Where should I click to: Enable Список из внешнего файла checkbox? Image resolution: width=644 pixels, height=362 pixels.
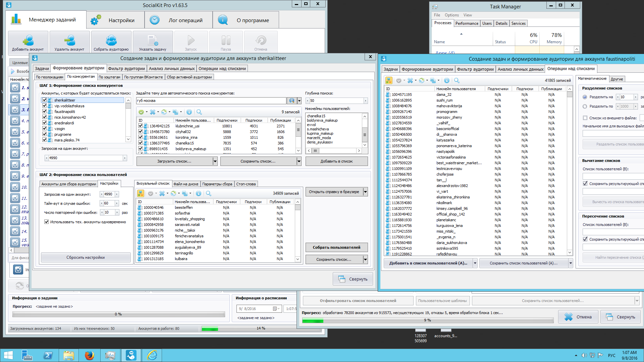tap(585, 118)
